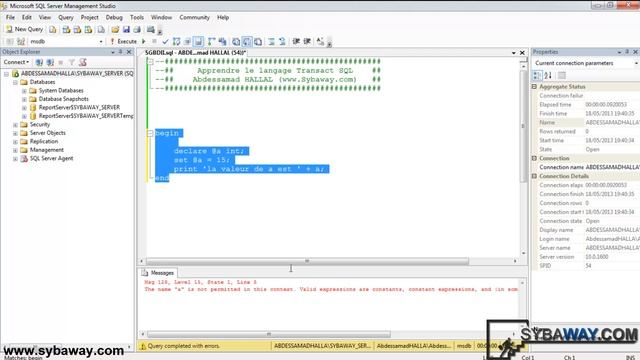Open the Edit menu

(x=27, y=18)
